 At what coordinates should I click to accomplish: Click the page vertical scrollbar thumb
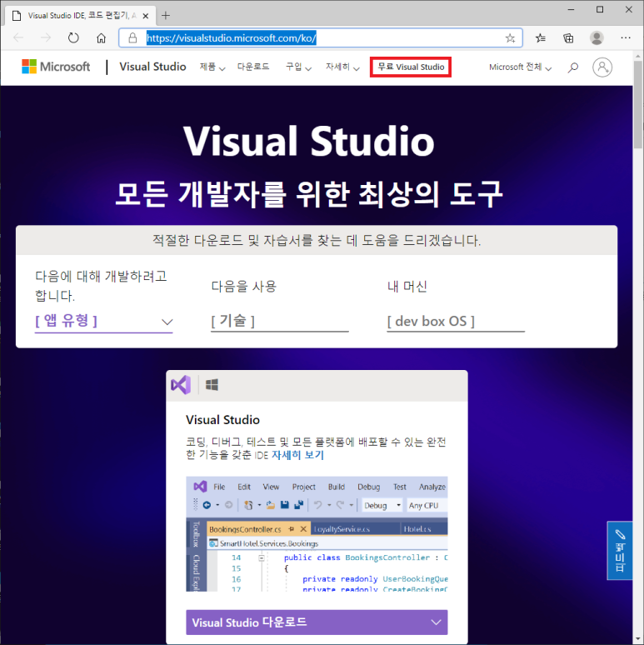pyautogui.click(x=638, y=104)
